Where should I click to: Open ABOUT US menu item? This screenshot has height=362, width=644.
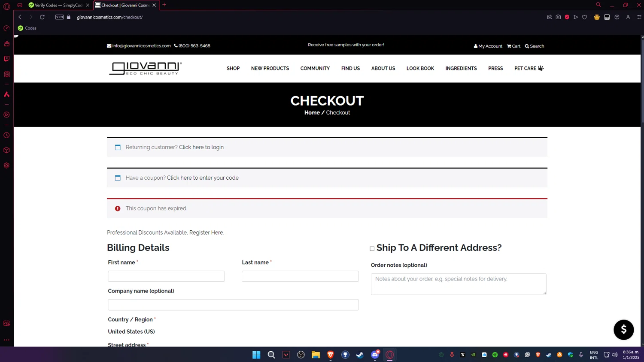[x=383, y=69]
